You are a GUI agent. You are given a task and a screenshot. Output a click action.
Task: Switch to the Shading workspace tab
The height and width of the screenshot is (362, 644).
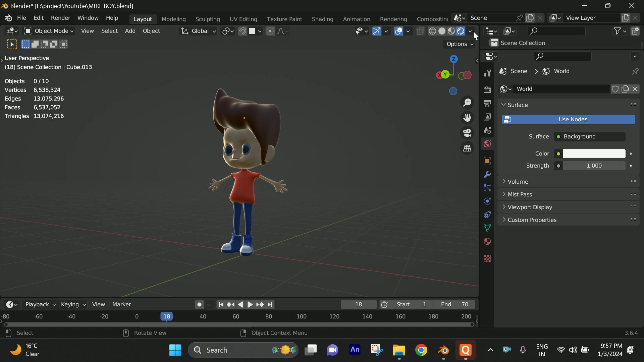point(322,19)
